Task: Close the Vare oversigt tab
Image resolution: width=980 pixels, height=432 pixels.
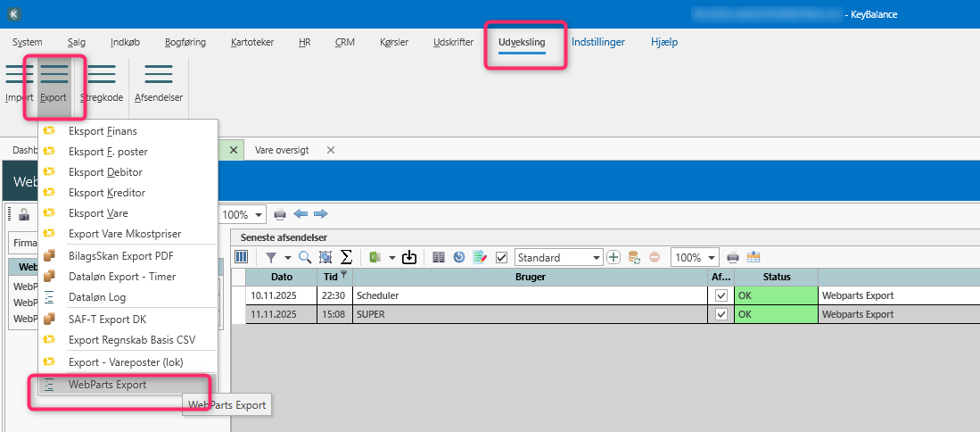Action: [x=330, y=150]
